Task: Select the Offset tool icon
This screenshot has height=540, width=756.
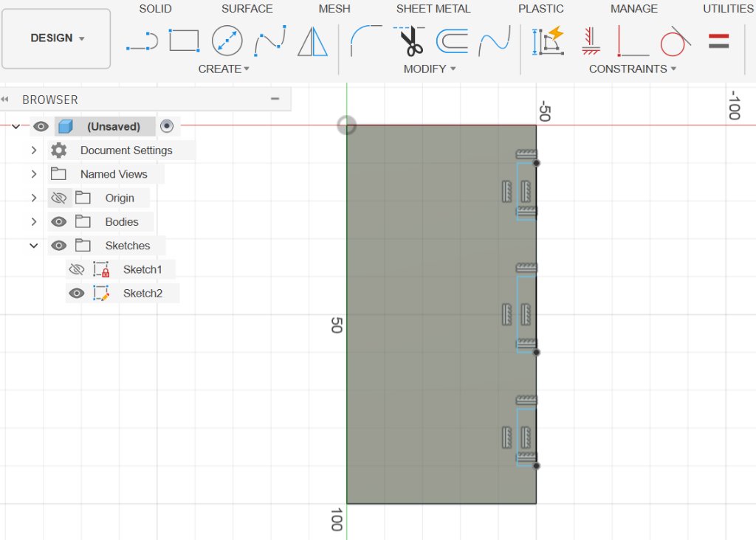Action: point(453,41)
